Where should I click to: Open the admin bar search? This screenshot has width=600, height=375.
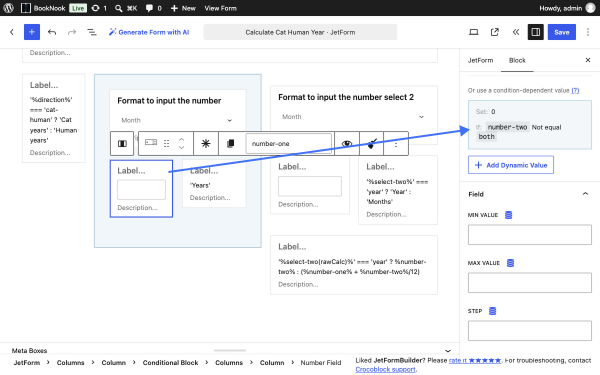[126, 8]
